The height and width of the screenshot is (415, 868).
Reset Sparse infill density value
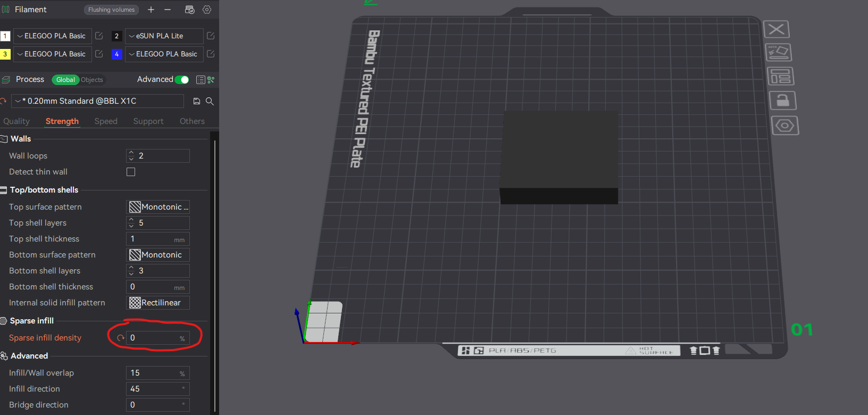pos(121,338)
